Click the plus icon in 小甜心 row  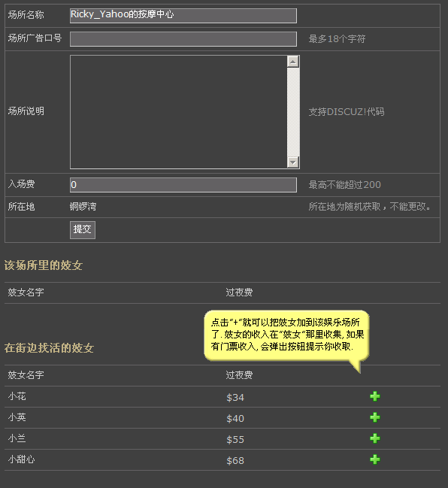tap(375, 459)
